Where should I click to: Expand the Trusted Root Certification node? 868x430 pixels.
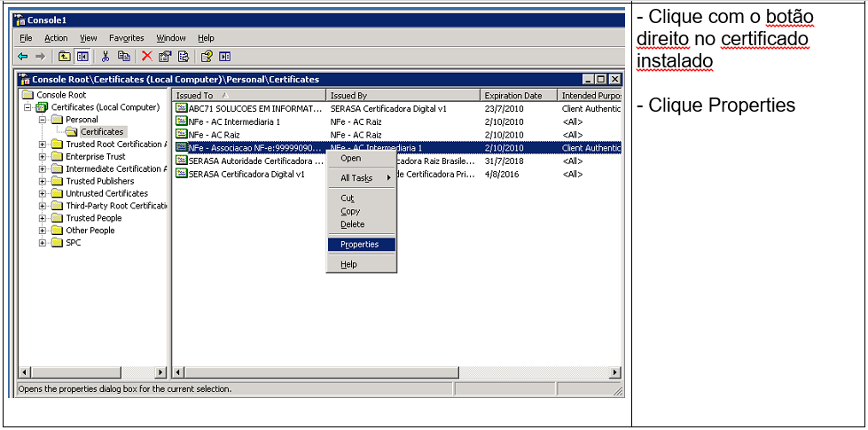click(42, 145)
